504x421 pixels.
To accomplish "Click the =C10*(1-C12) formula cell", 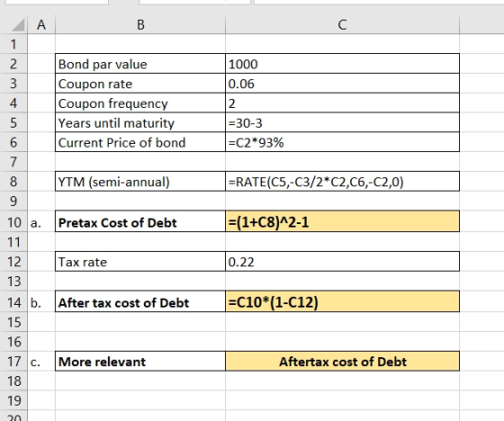I will pyautogui.click(x=342, y=301).
